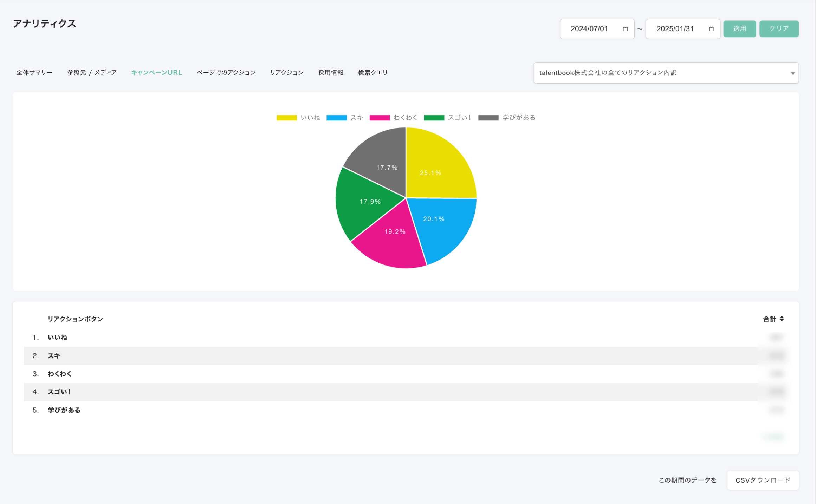The width and height of the screenshot is (816, 504).
Task: Go to the 採用情報 tab
Action: 331,72
